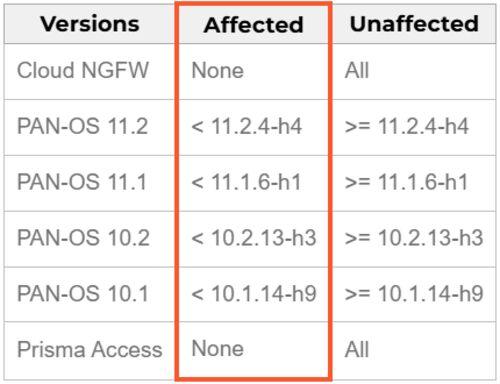
Task: Click None in the Prisma Access row
Action: (x=218, y=348)
